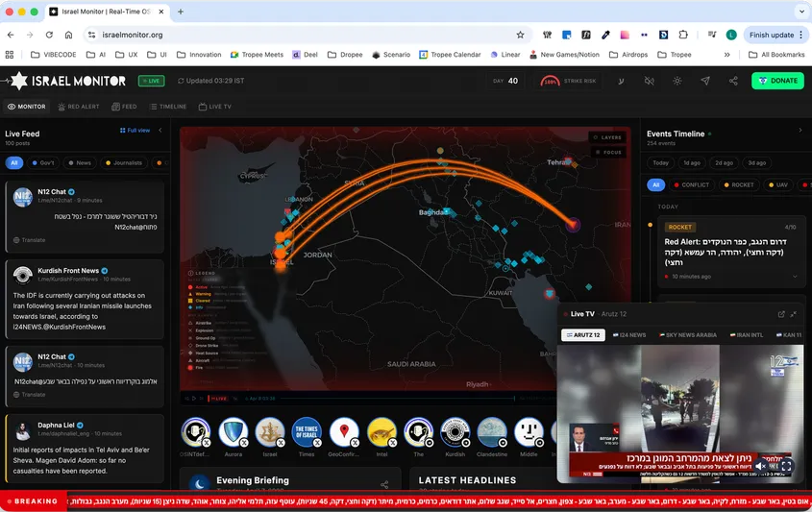Toggle the map Focus button
The height and width of the screenshot is (512, 812).
click(608, 152)
